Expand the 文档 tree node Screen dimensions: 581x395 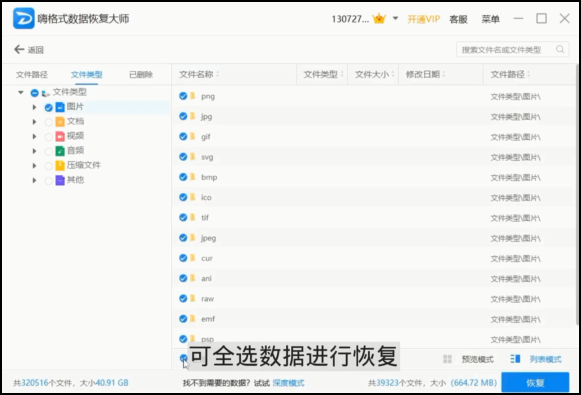(34, 122)
